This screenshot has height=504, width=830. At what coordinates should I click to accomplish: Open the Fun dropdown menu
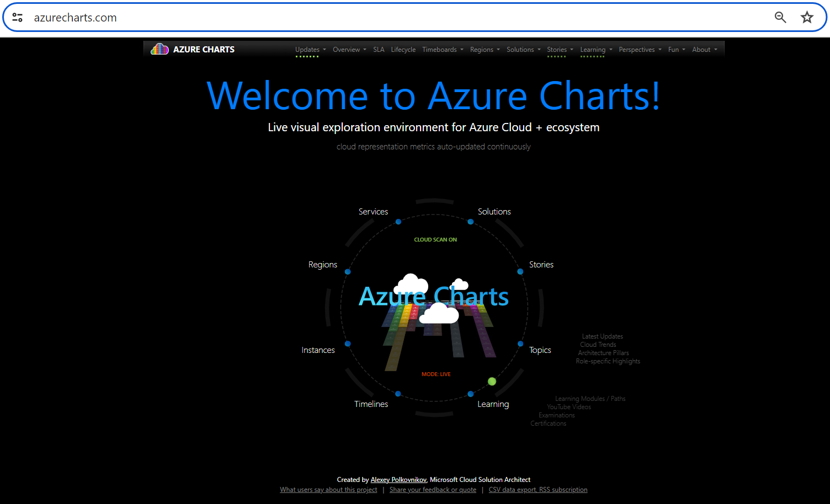pyautogui.click(x=673, y=49)
